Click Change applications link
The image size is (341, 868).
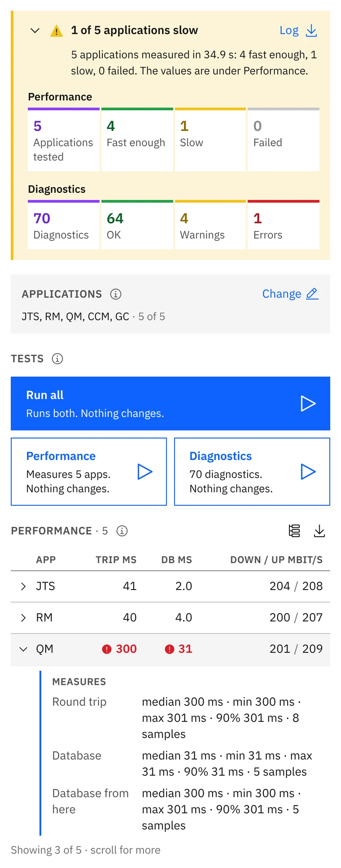(282, 294)
